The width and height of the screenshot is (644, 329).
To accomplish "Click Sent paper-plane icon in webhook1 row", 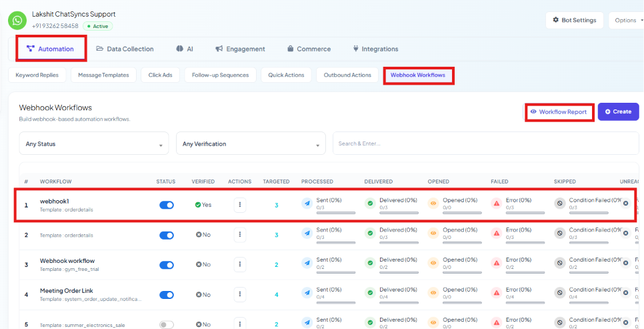I will pyautogui.click(x=307, y=203).
